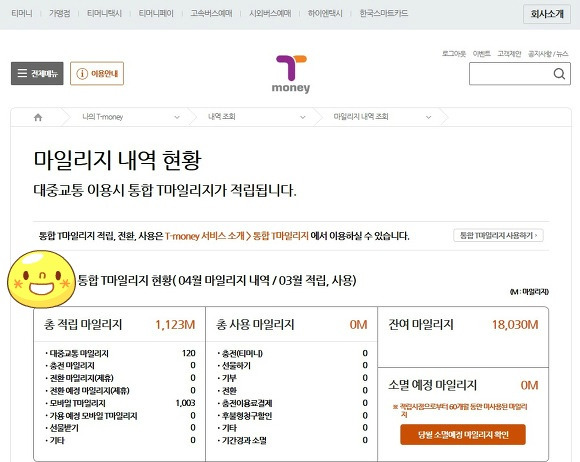Click 선물하기 usage row label

236,366
